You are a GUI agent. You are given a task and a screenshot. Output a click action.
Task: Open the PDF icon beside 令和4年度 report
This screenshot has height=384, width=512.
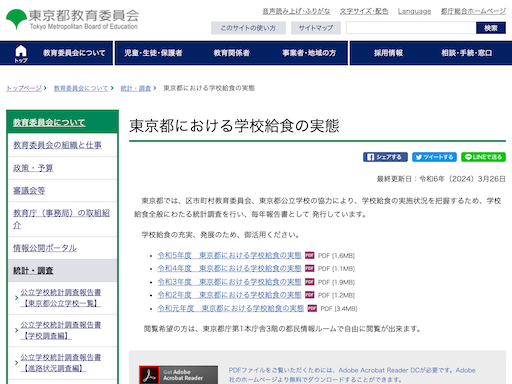310,268
